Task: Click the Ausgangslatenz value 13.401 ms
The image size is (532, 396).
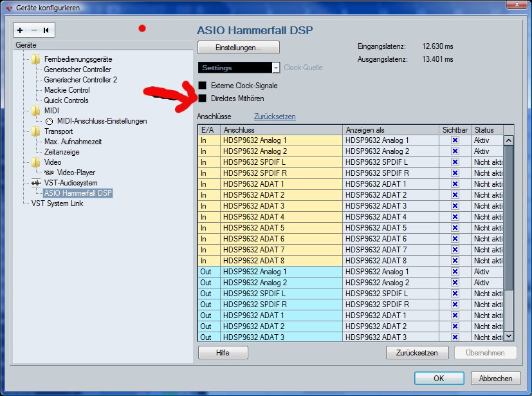Action: click(437, 59)
